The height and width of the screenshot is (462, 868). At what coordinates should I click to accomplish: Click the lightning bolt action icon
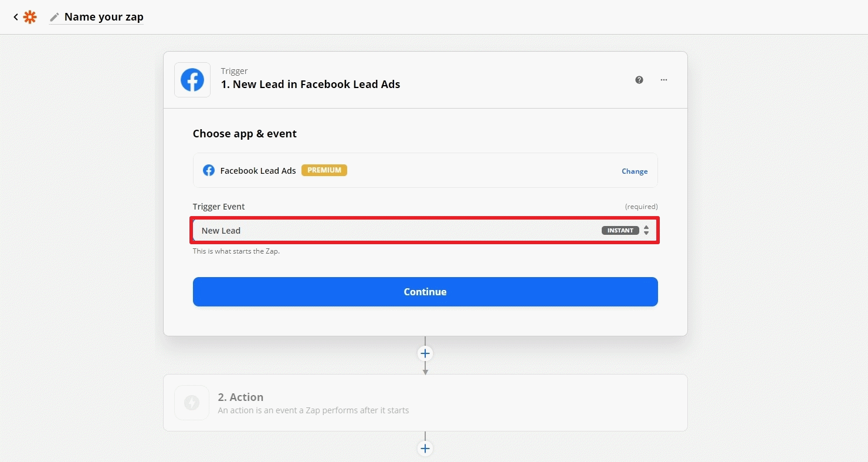(192, 403)
